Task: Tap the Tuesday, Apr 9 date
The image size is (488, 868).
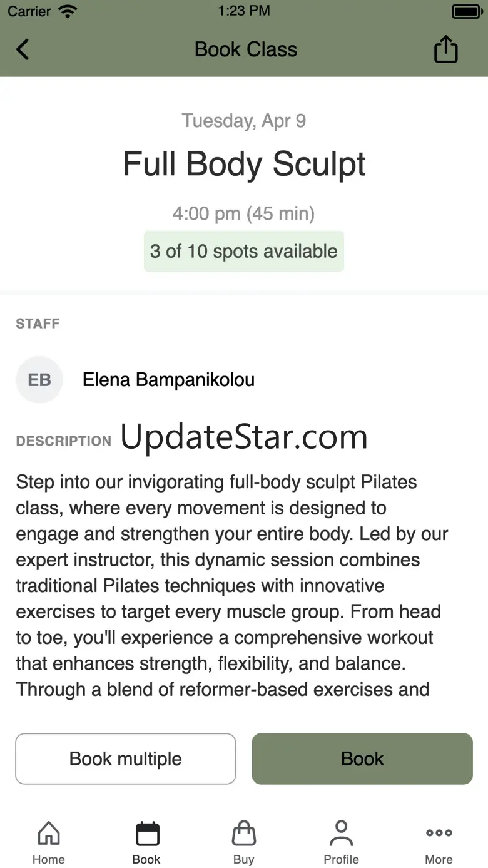Action: (244, 120)
